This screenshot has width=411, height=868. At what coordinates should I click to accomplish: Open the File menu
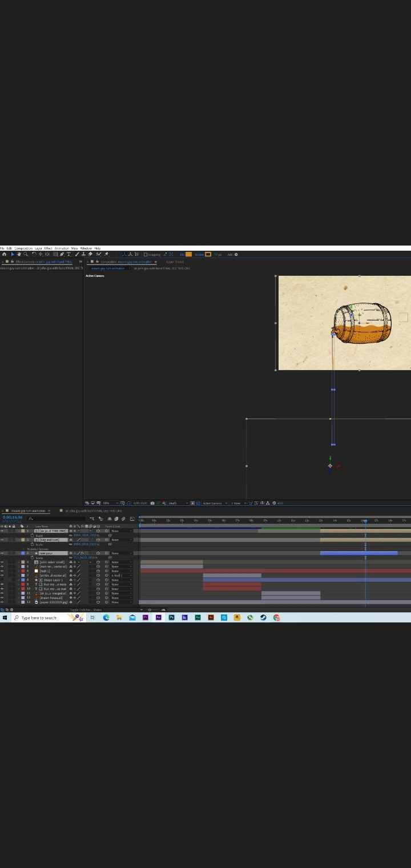[x=2, y=248]
